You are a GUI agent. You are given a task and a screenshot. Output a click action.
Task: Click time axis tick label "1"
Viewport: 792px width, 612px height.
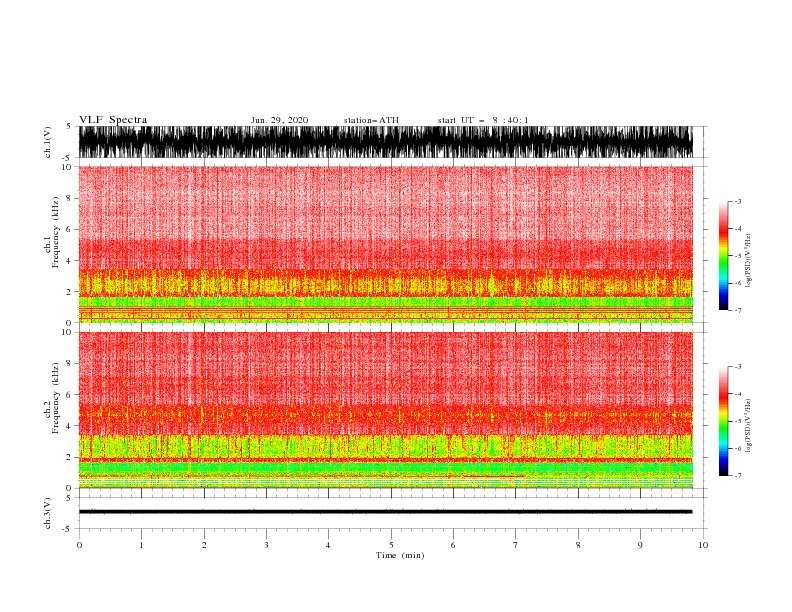[x=141, y=545]
